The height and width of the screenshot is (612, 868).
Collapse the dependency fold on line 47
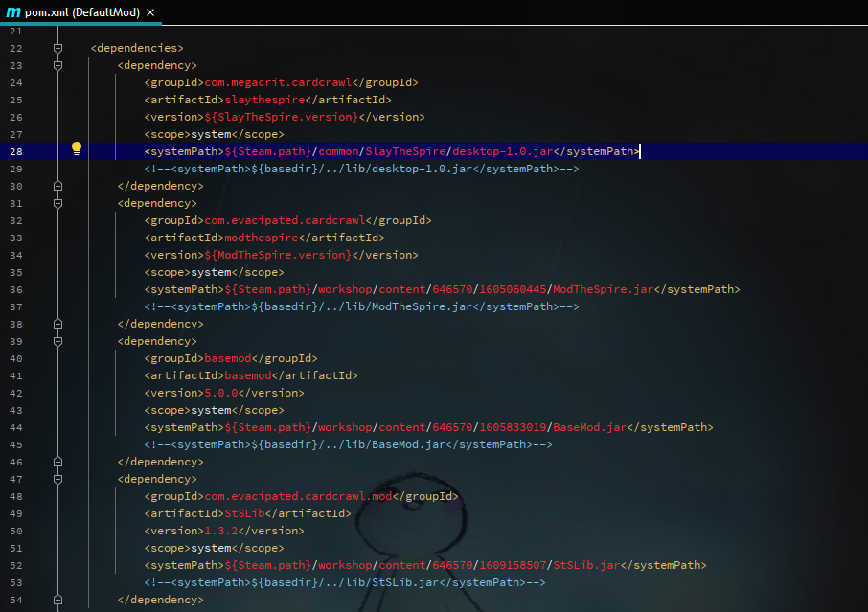pyautogui.click(x=57, y=479)
